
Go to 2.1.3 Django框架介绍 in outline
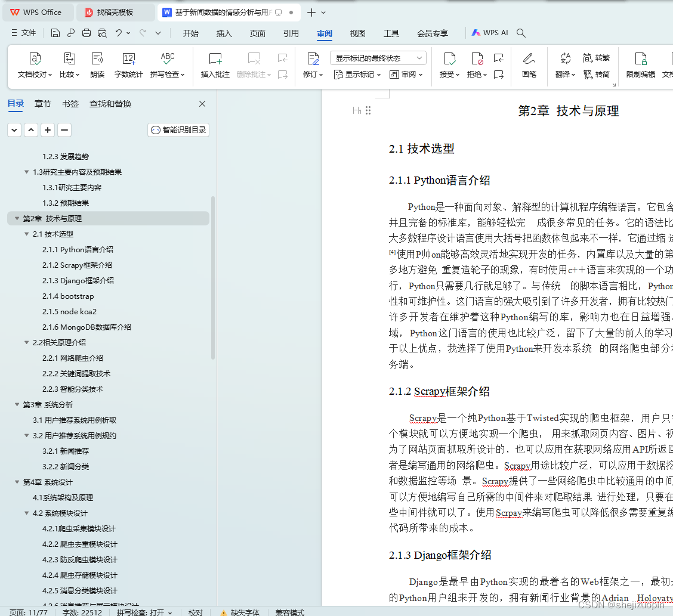[x=78, y=280]
